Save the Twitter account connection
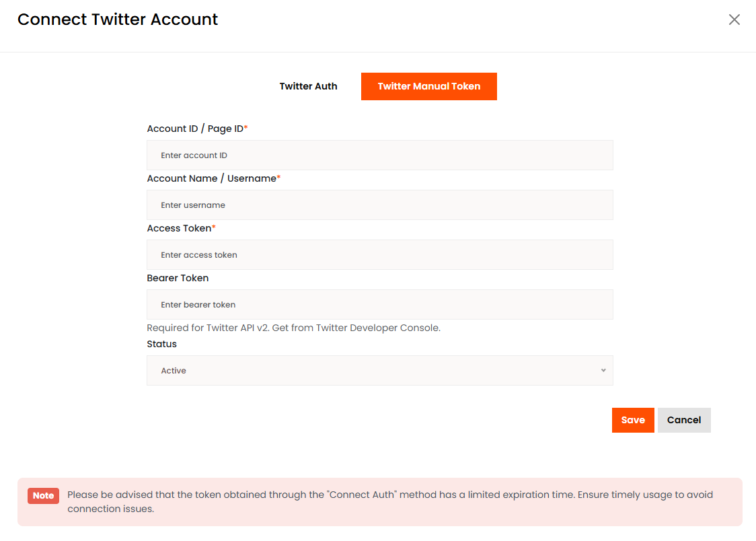Screen dimensions: 756x541 point(632,420)
